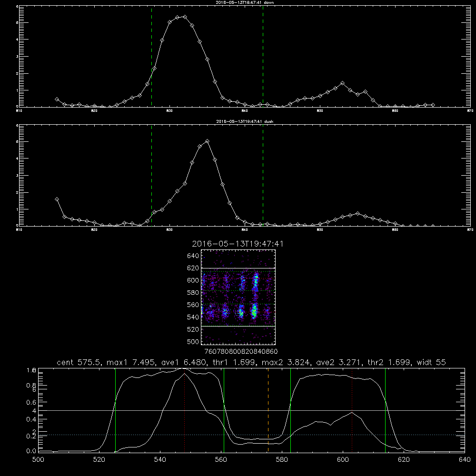Click the x-axis label 870 under the dusk plot

click(x=470, y=230)
